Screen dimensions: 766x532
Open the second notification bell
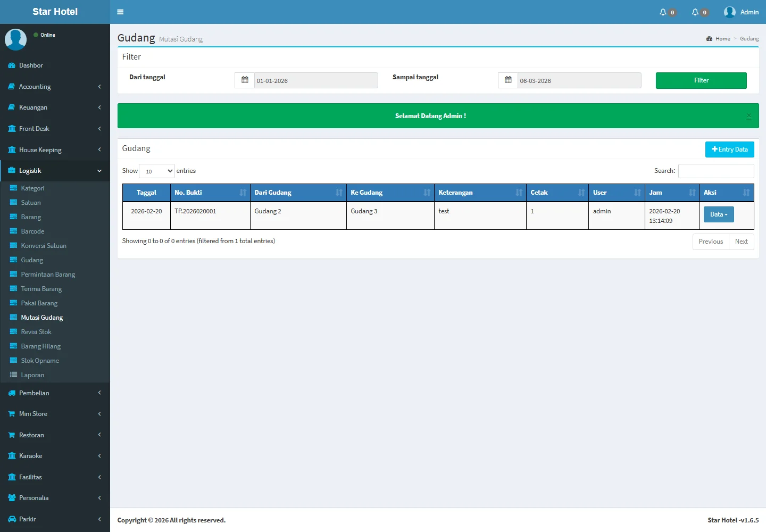click(x=695, y=12)
